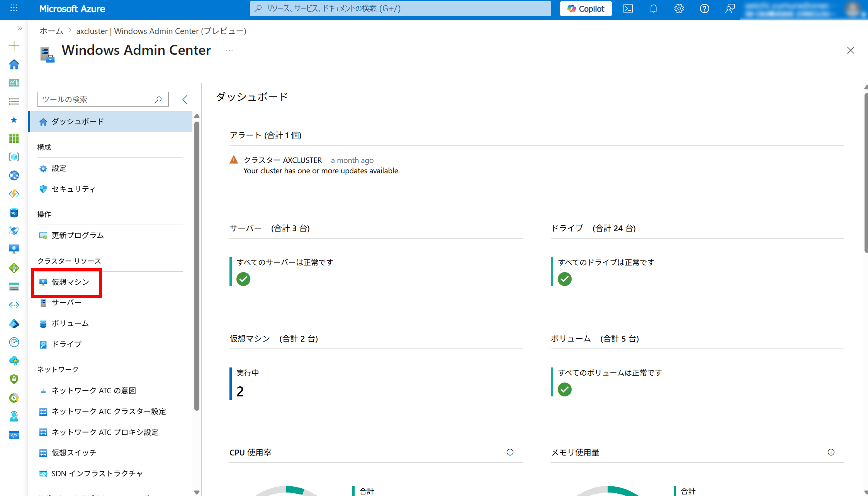Open the help question mark icon
This screenshot has width=868, height=496.
point(704,8)
